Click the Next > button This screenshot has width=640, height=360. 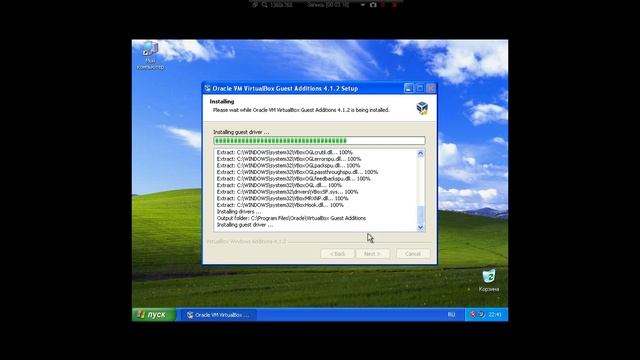pos(372,253)
